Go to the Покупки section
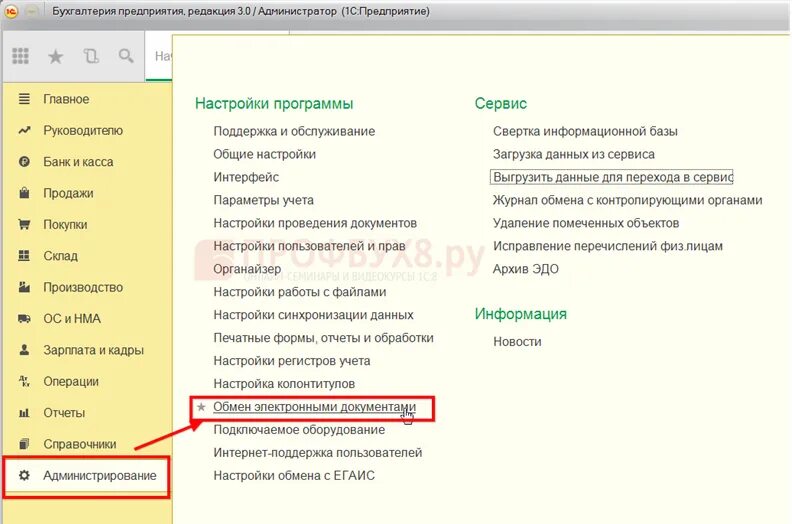792x524 pixels. coord(65,224)
